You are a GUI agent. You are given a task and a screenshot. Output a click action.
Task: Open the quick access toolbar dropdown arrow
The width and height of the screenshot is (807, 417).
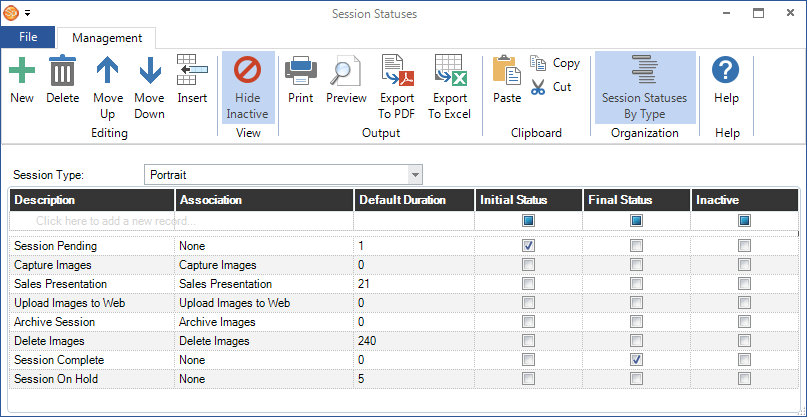tap(28, 14)
